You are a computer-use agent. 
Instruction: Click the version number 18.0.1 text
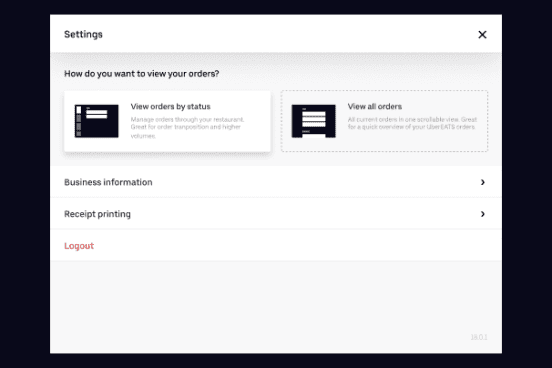(479, 337)
